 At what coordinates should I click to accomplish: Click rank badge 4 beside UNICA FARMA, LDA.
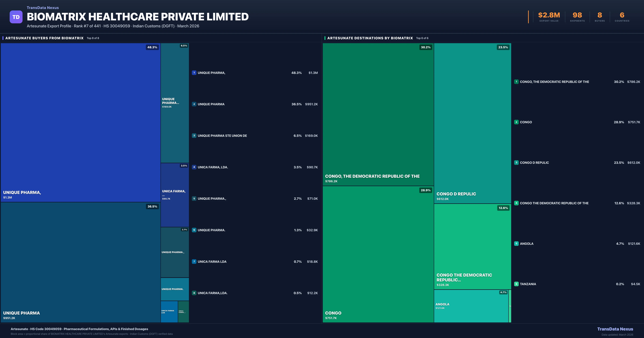[x=194, y=167]
